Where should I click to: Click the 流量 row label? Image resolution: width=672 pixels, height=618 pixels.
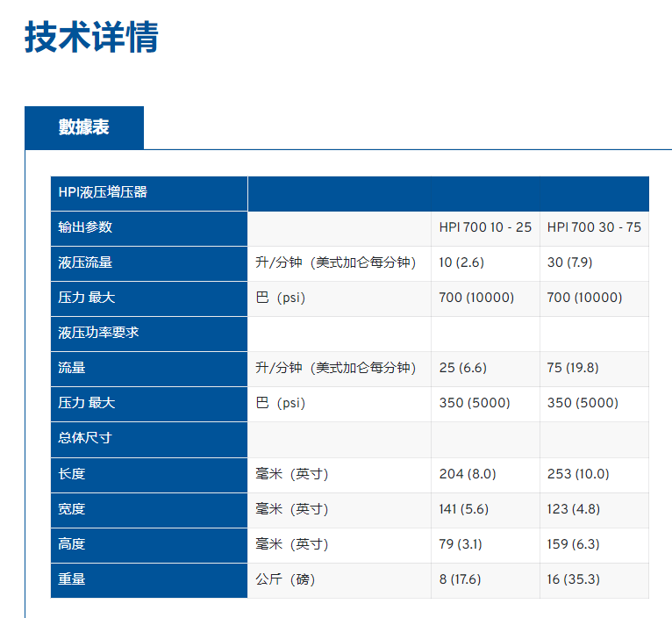tap(72, 368)
